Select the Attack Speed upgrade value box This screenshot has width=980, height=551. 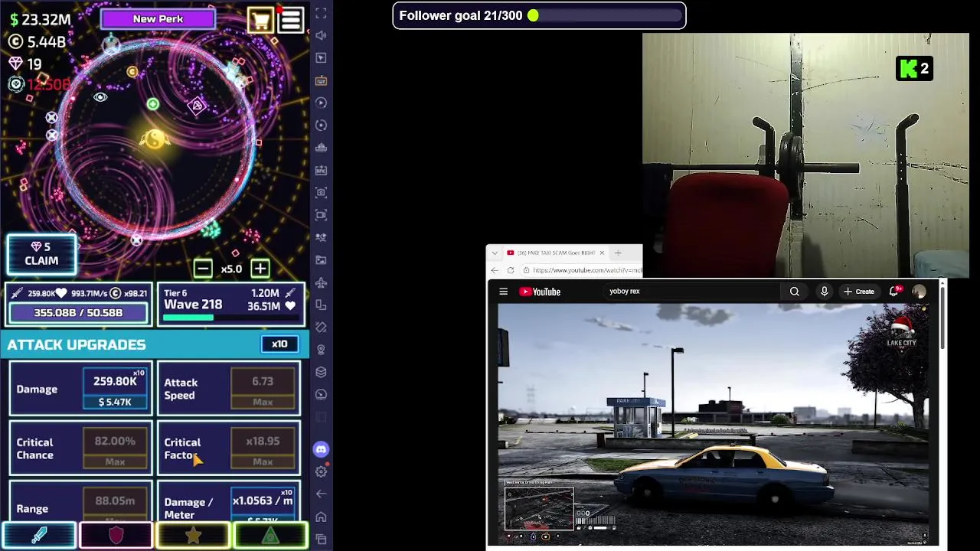point(263,389)
